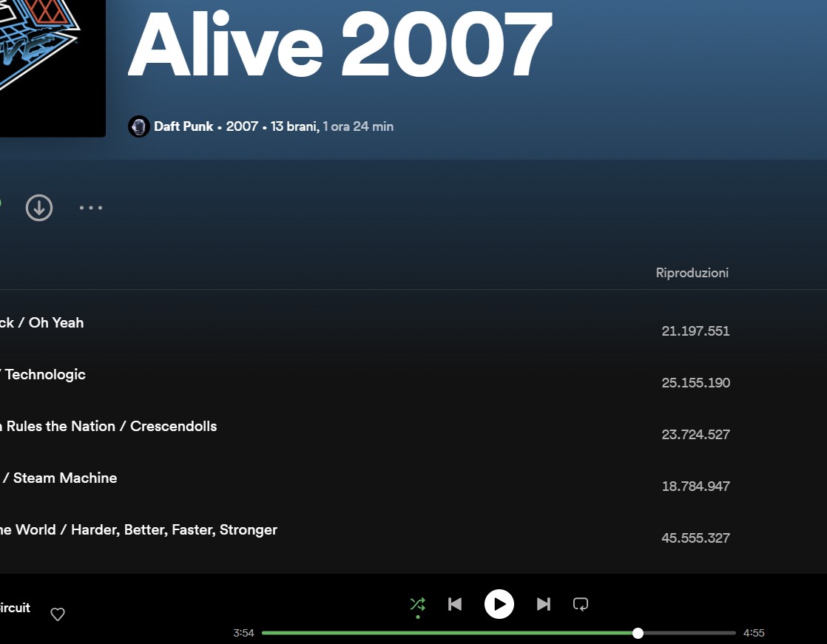Toggle repeat mode
Image resolution: width=827 pixels, height=644 pixels.
click(x=581, y=604)
